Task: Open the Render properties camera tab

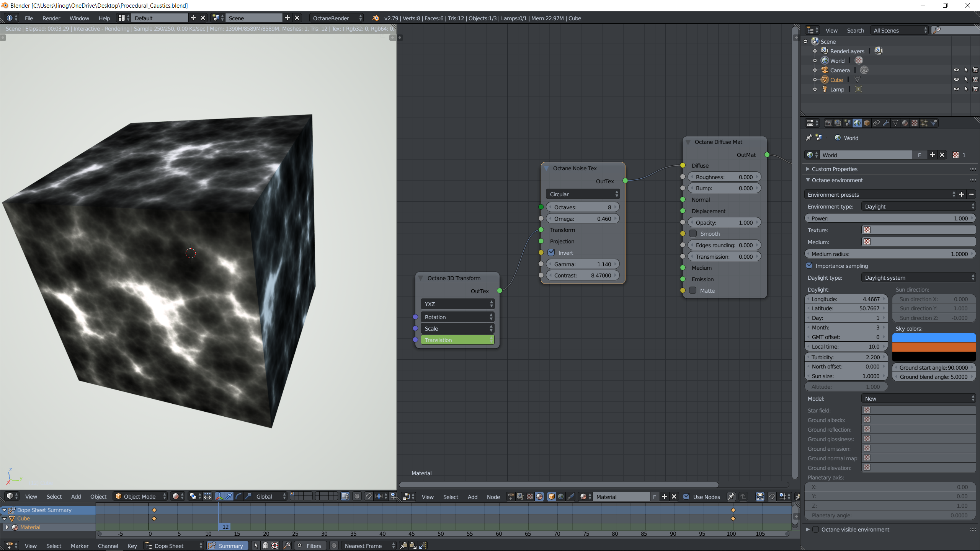Action: pyautogui.click(x=828, y=123)
